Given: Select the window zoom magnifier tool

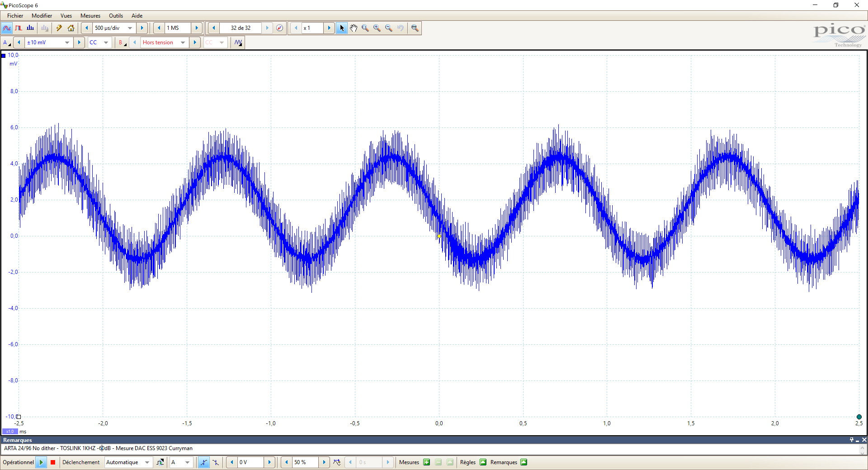Looking at the screenshot, I should 365,28.
